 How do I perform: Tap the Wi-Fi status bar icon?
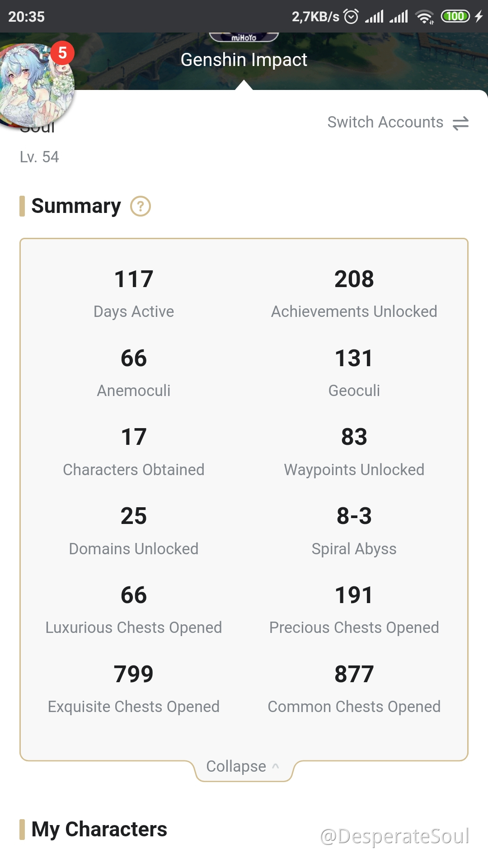pyautogui.click(x=425, y=17)
